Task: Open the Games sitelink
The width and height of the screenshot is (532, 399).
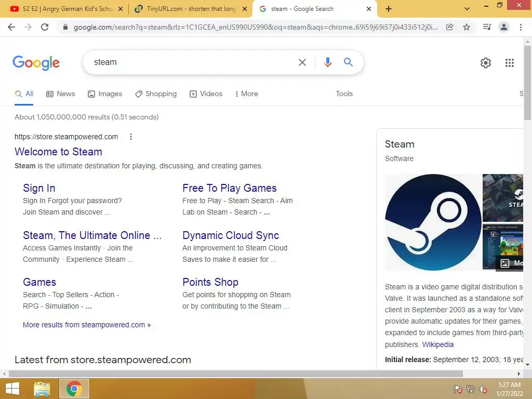Action: [39, 282]
